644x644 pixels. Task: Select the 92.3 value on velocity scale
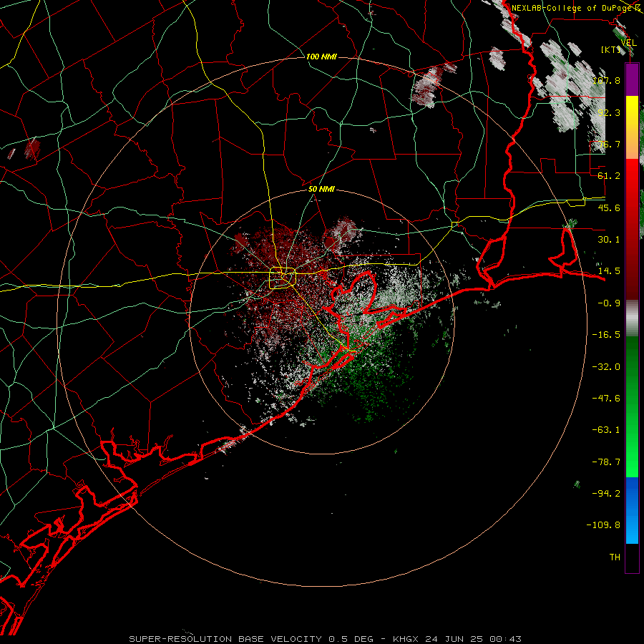[x=609, y=112]
